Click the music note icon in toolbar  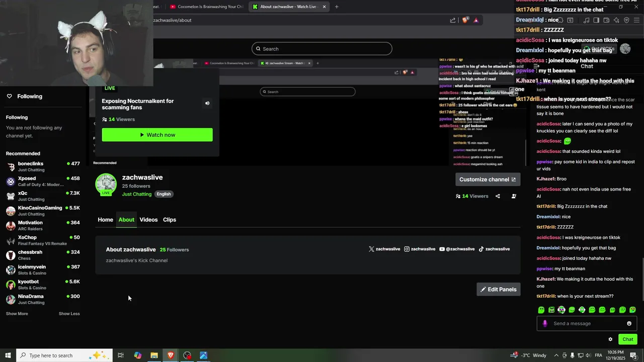pyautogui.click(x=586, y=20)
